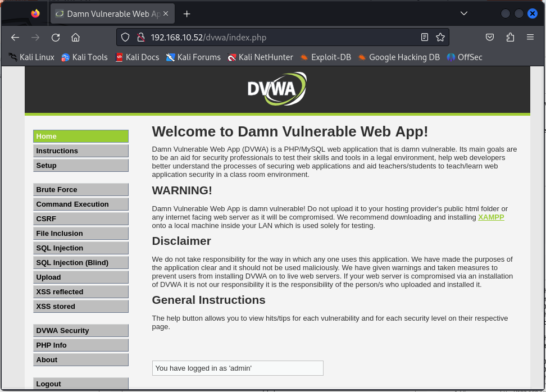546x392 pixels.
Task: Click the Welcome to Damn Vulnerable Web App heading
Action: click(x=290, y=131)
